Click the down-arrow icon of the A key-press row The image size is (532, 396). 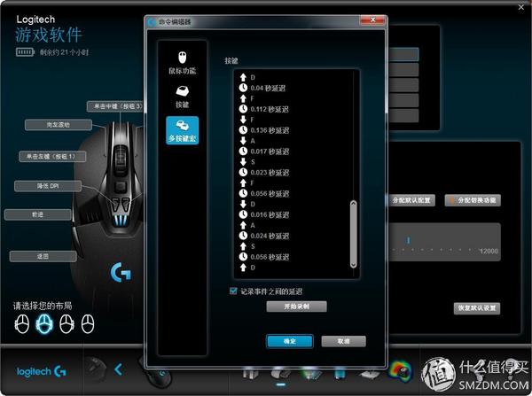[x=243, y=140]
